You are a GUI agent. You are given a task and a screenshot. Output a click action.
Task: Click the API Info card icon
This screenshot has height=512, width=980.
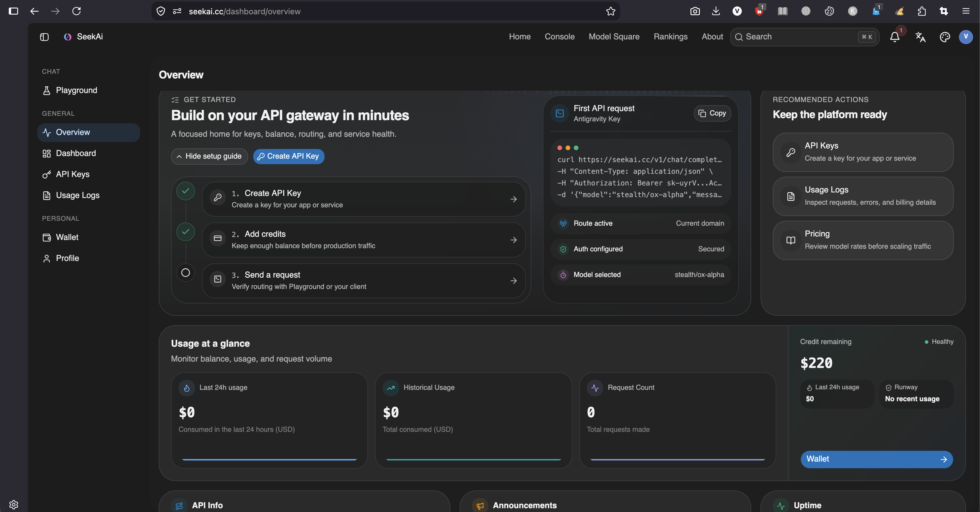coord(179,506)
